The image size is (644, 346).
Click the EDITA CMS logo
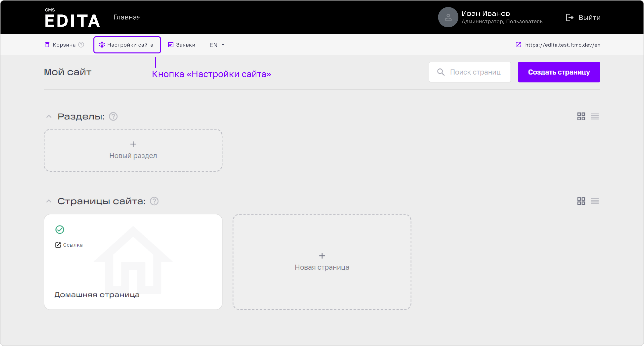pos(73,17)
